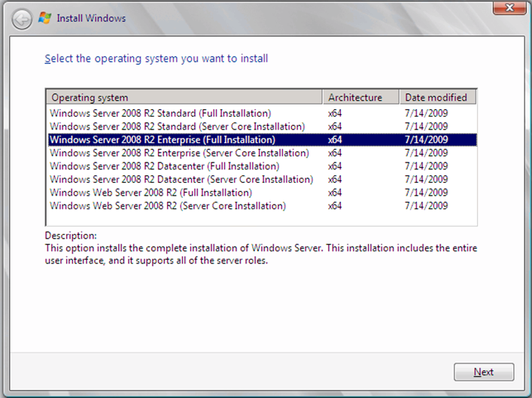Screen dimensions: 532x398
Task: Select Windows Server 2008 R2 Enterprise (Full Installation)
Action: pos(262,139)
